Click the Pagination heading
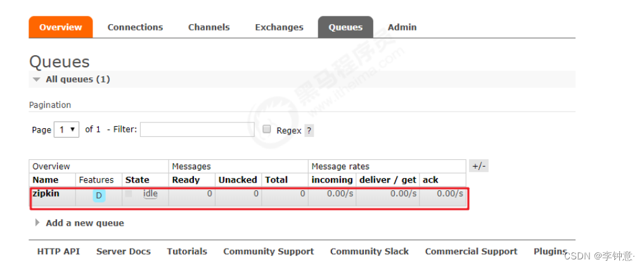 point(49,105)
